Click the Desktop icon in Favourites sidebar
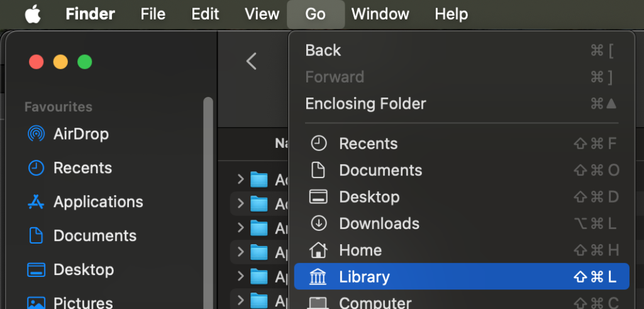This screenshot has height=309, width=644. pos(36,270)
